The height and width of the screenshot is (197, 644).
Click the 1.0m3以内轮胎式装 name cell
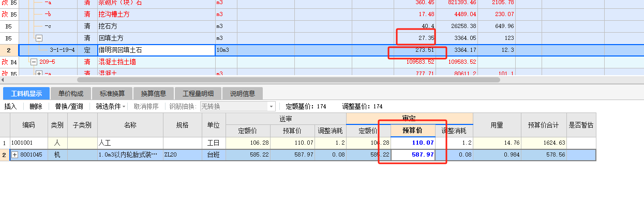pos(130,154)
